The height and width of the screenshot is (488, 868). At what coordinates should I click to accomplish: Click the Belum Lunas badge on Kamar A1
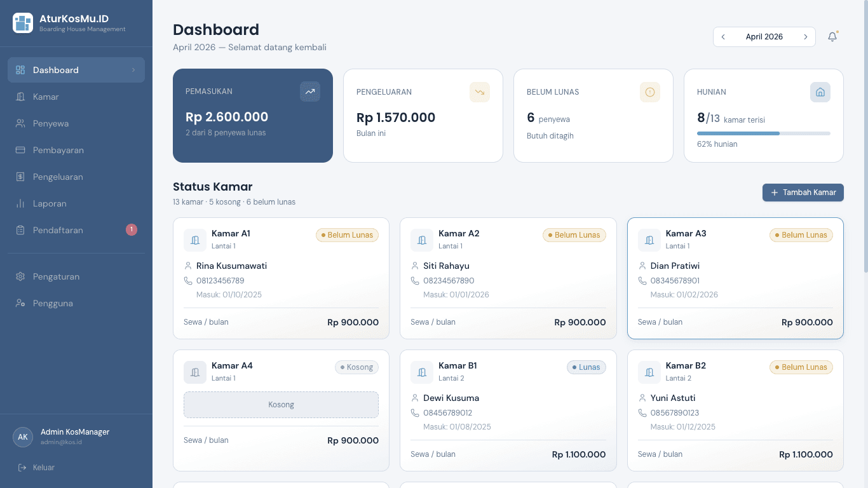(347, 235)
